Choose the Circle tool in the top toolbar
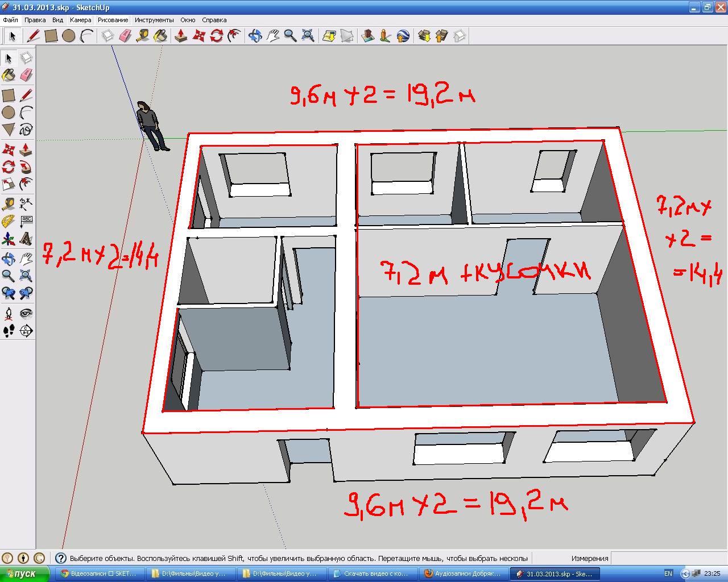Image resolution: width=728 pixels, height=582 pixels. (69, 36)
